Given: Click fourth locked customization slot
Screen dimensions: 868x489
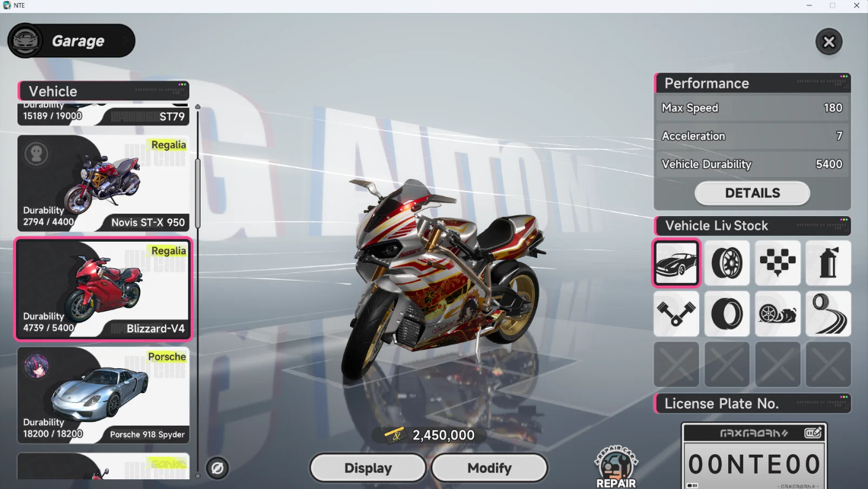Looking at the screenshot, I should (x=828, y=364).
